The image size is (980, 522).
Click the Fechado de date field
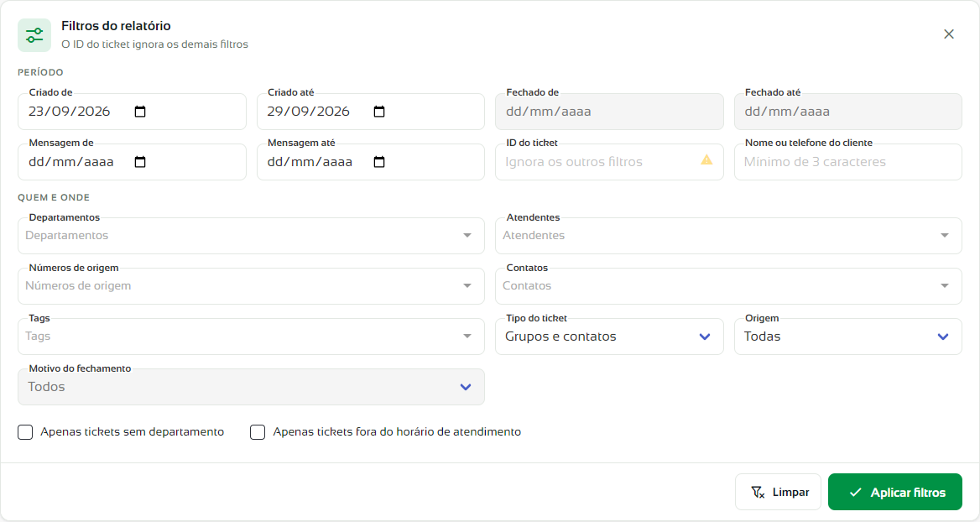[609, 112]
